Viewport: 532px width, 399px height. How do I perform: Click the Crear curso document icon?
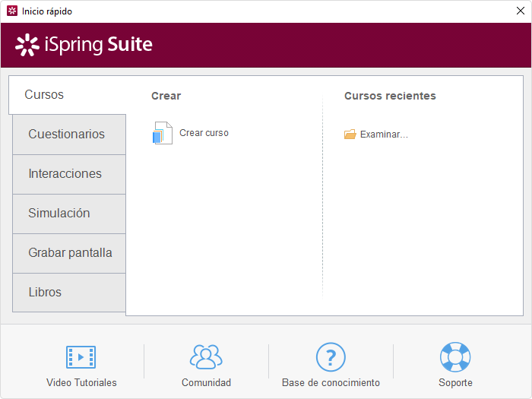tap(163, 133)
